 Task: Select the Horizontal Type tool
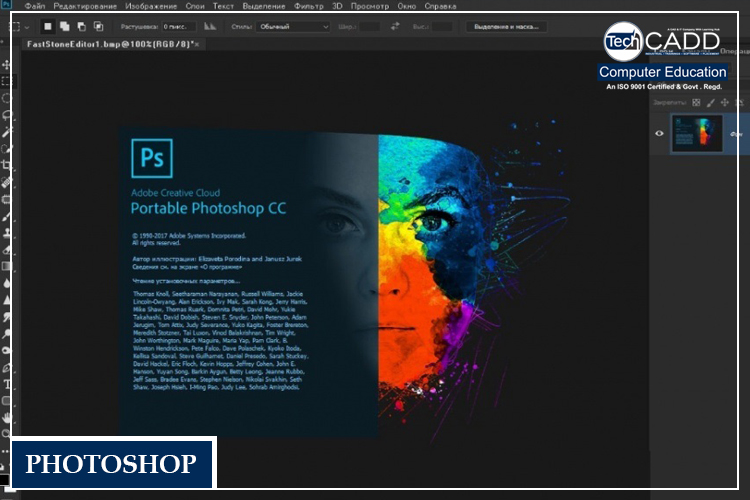tap(7, 384)
